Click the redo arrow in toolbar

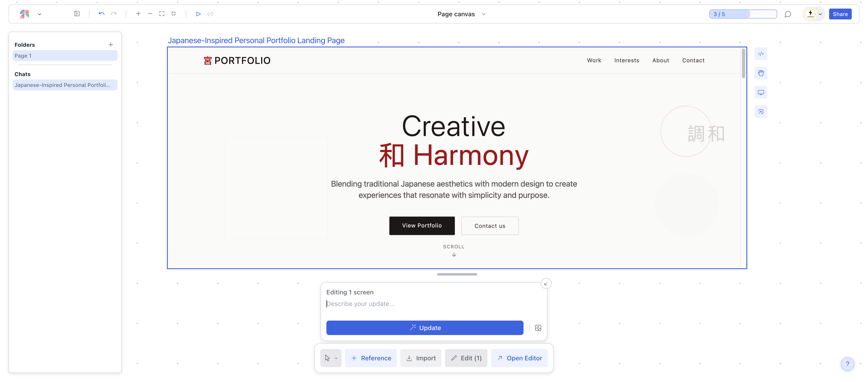(x=113, y=14)
